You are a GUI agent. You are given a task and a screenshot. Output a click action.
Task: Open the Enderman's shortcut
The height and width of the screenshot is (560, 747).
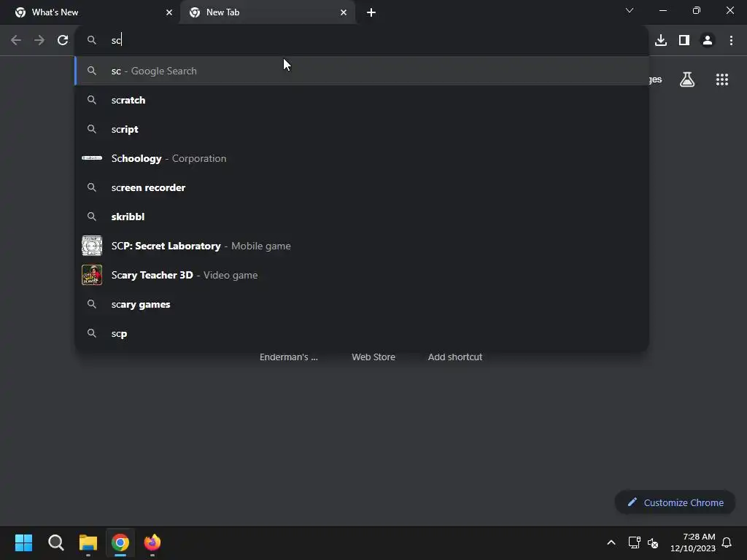(x=289, y=357)
